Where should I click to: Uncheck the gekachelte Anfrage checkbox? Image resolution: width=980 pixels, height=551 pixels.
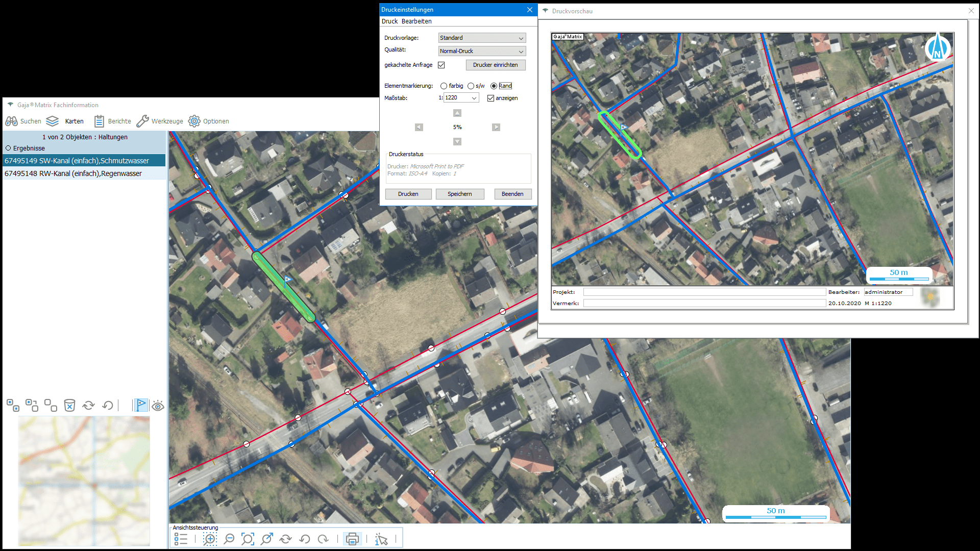pyautogui.click(x=442, y=65)
